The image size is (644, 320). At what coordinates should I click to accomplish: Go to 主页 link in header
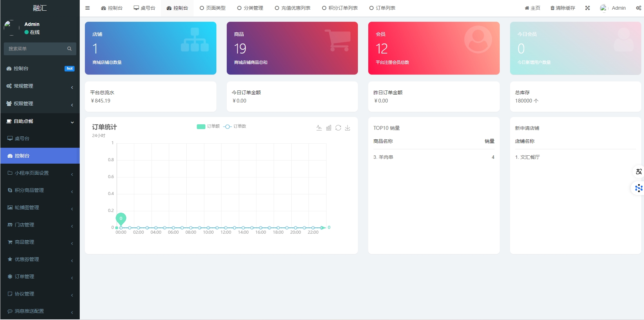pyautogui.click(x=533, y=8)
